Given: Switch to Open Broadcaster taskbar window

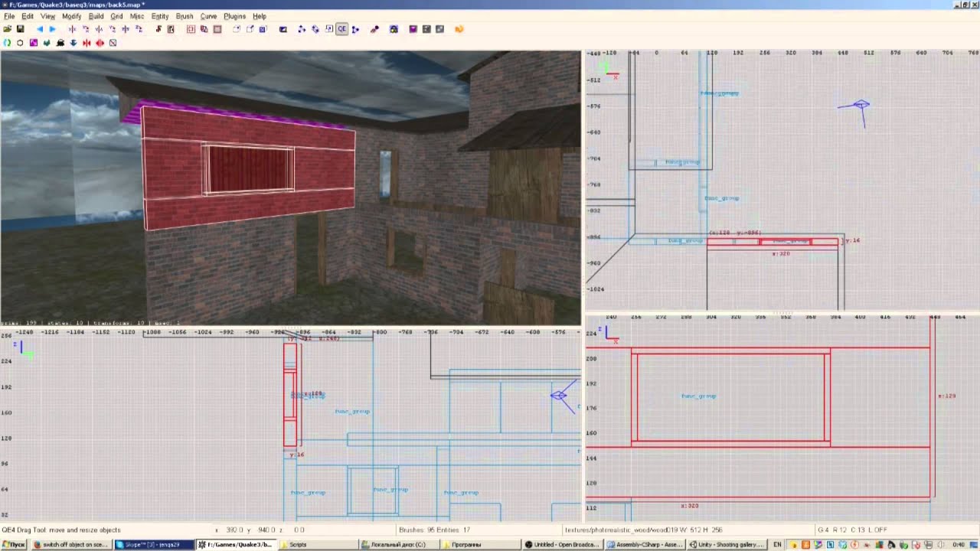Looking at the screenshot, I should (563, 545).
